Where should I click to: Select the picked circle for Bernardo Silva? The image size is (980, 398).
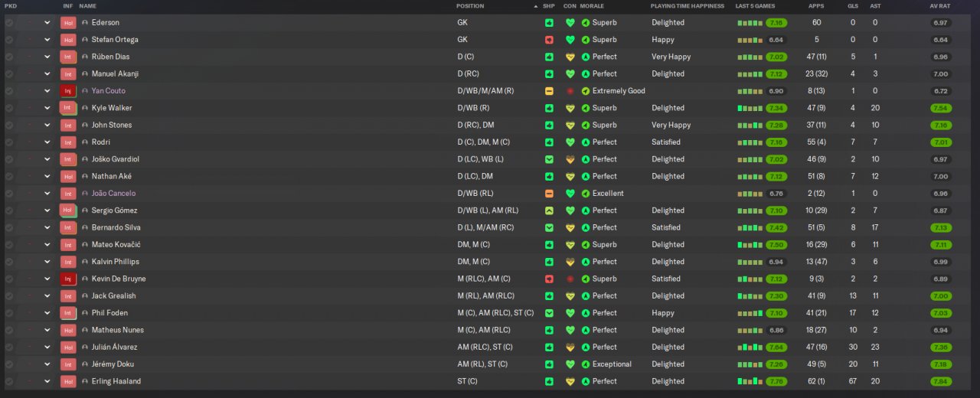9,228
